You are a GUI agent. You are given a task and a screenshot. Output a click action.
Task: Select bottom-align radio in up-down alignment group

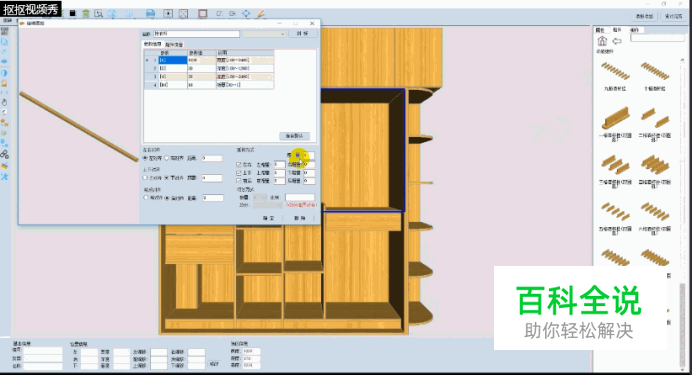point(167,178)
